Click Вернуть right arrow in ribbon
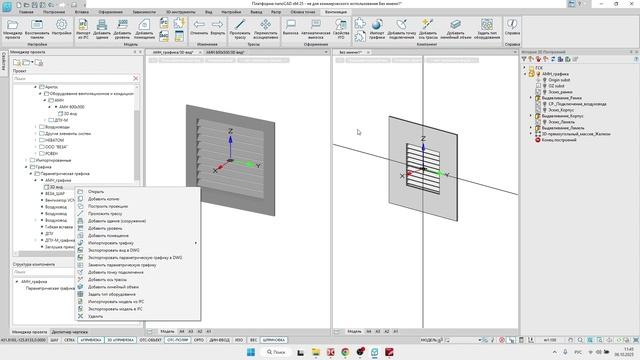Screen dimensions: 640x360 click(x=218, y=28)
